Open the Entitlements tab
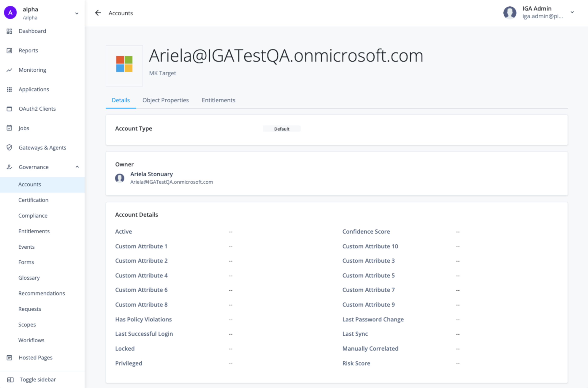The height and width of the screenshot is (388, 588). [218, 100]
